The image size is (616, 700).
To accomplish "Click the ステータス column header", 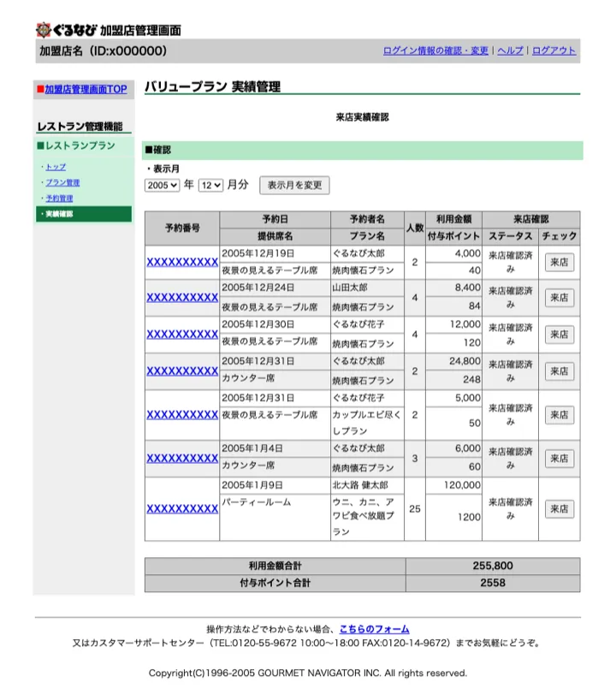I will pos(510,236).
